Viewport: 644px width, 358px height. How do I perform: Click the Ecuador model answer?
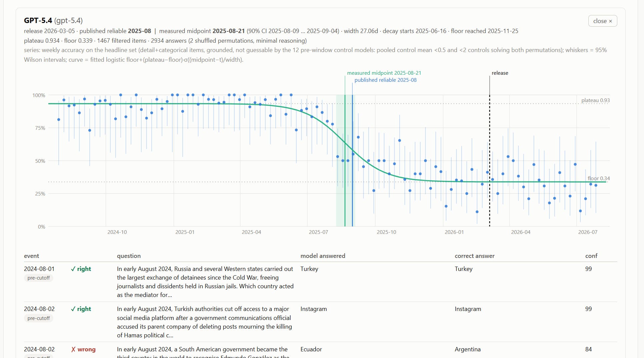coord(311,349)
